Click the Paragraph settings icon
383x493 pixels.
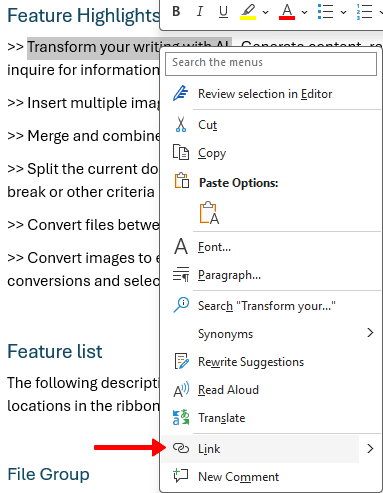181,274
